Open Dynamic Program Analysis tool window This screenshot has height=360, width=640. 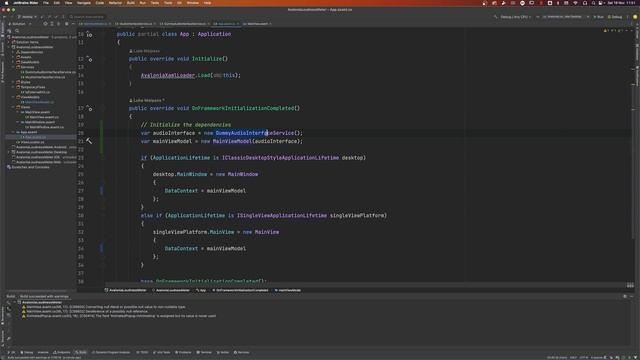click(x=111, y=352)
